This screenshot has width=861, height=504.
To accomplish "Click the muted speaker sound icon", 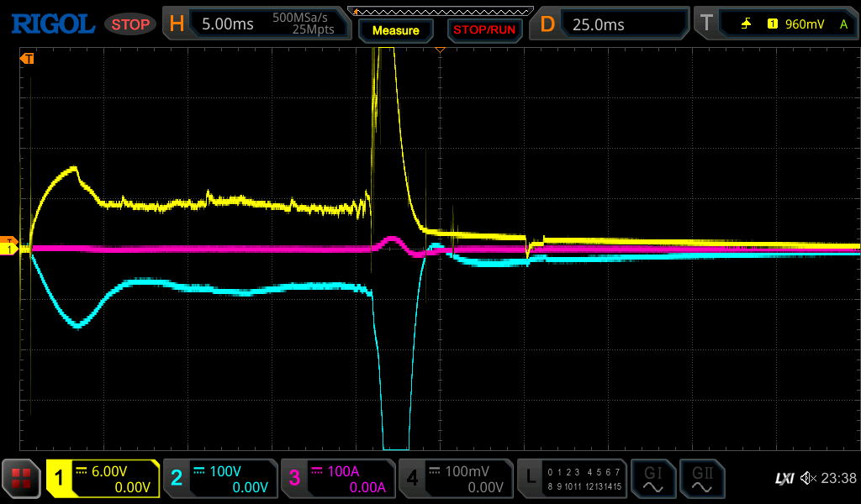I will pyautogui.click(x=808, y=479).
